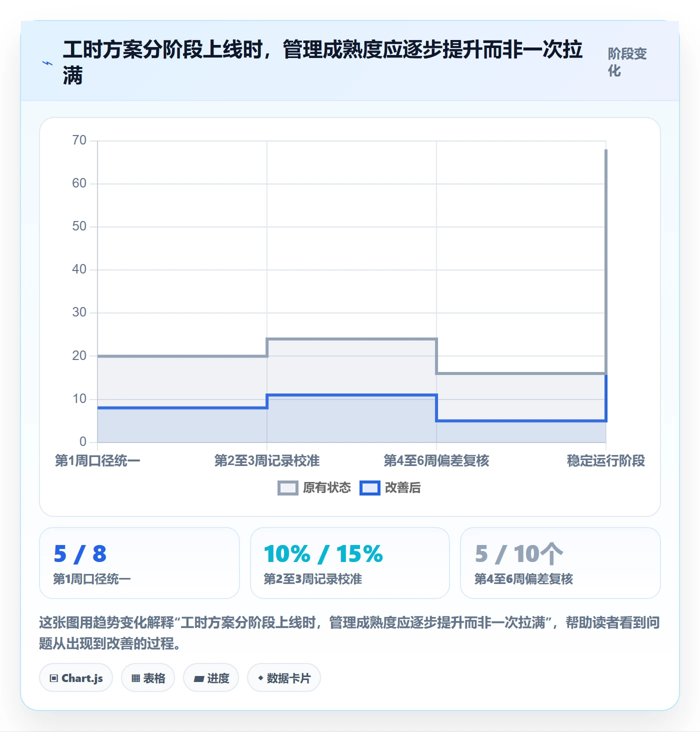This screenshot has height=732, width=700.
Task: Click the y-axis value 30
Action: 79,312
